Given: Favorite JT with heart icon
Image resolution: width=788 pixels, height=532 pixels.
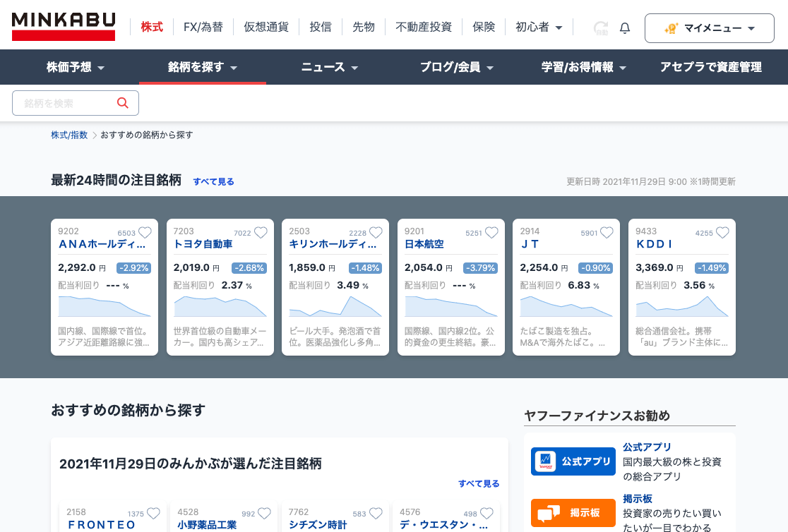Looking at the screenshot, I should pyautogui.click(x=607, y=233).
